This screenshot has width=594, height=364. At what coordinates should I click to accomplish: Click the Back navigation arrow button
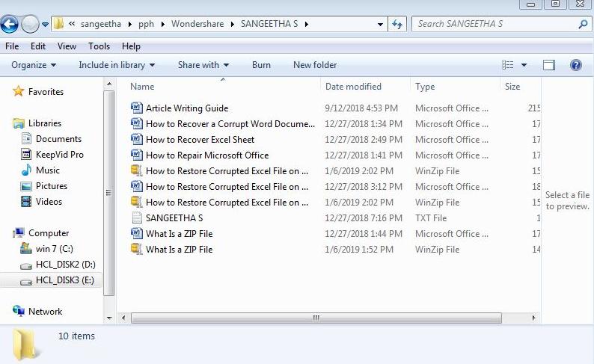pyautogui.click(x=10, y=25)
